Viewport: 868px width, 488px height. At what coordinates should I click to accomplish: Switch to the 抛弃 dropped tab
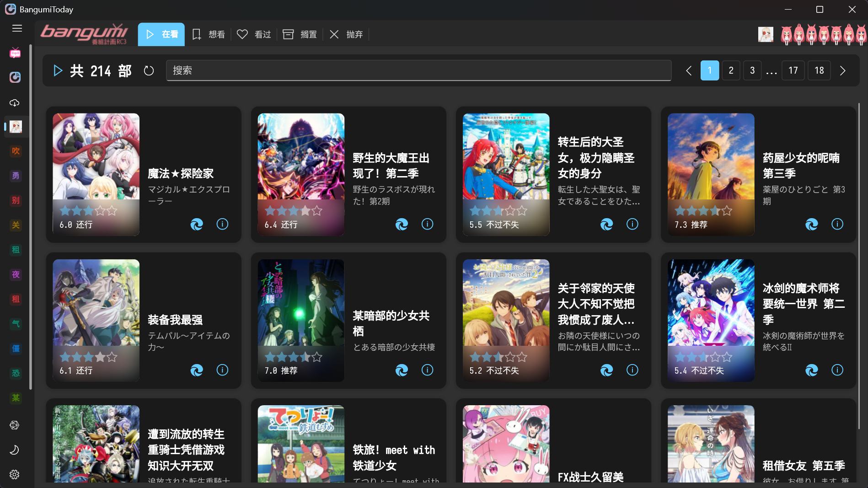[346, 34]
